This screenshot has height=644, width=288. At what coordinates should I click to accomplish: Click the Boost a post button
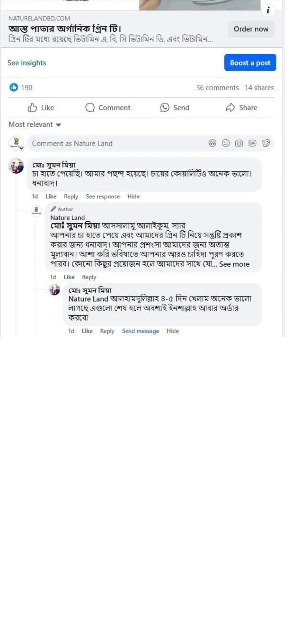[250, 63]
